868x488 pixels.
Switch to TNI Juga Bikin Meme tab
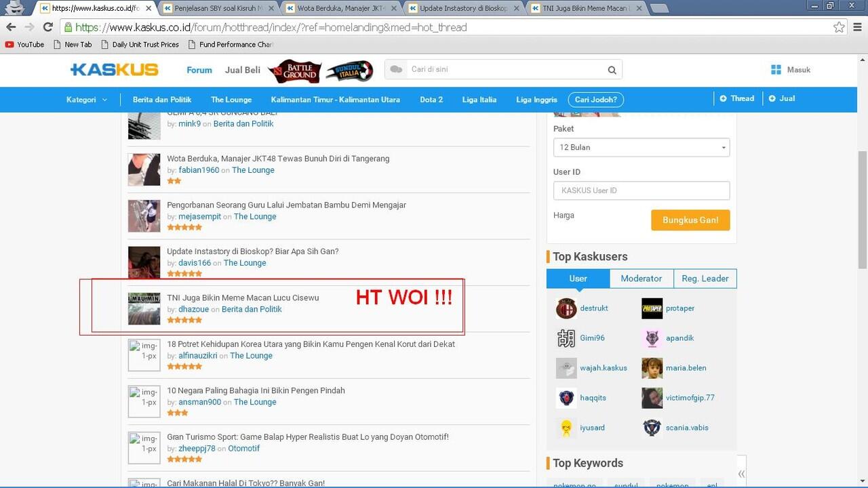[x=587, y=8]
